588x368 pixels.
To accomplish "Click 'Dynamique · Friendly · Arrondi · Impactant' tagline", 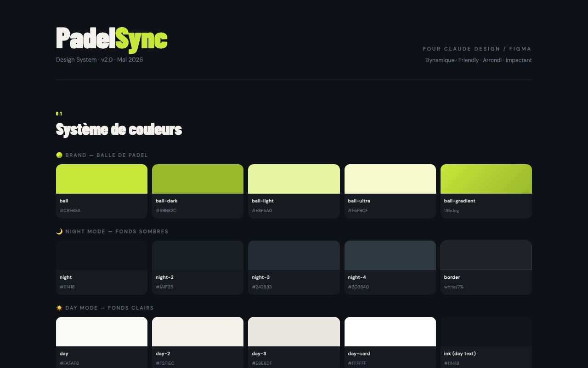I will (479, 60).
